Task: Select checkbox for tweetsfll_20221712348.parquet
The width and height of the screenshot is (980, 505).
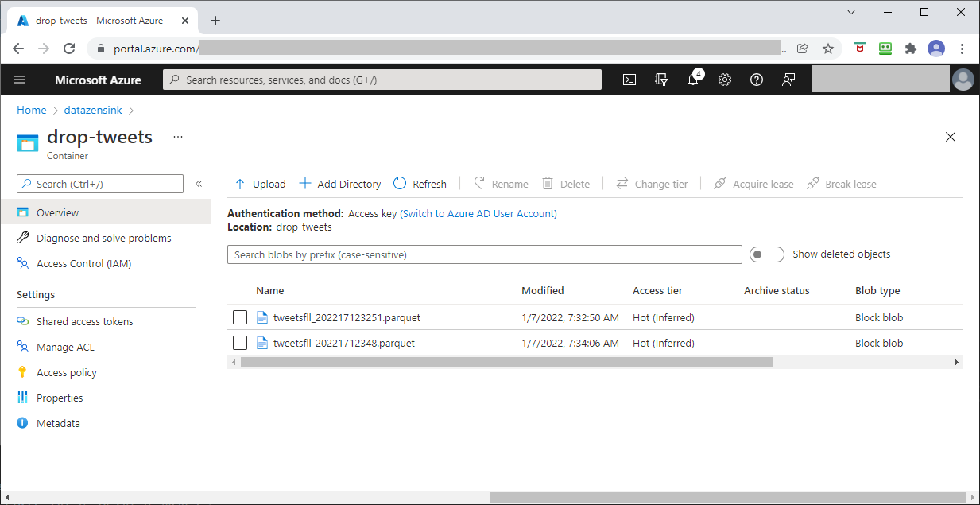Action: point(240,343)
